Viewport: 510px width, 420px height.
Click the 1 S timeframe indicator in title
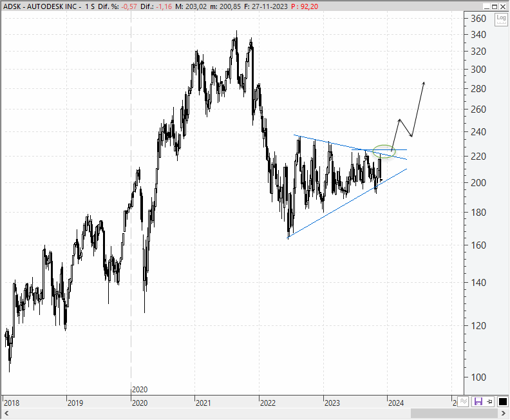click(90, 6)
